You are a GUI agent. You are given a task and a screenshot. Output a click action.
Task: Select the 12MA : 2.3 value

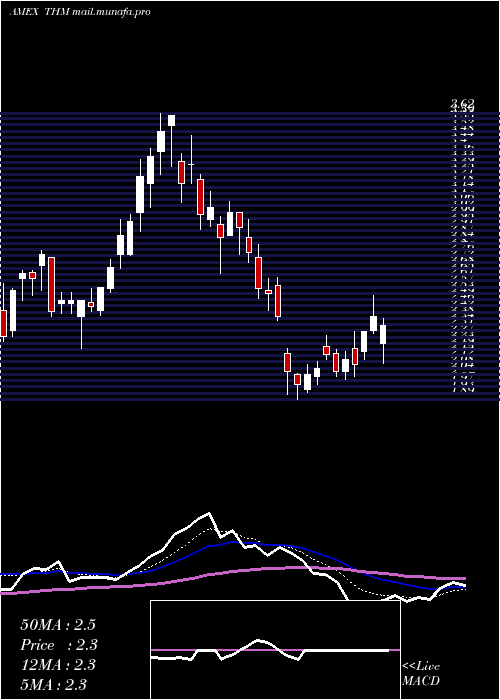pos(58,665)
